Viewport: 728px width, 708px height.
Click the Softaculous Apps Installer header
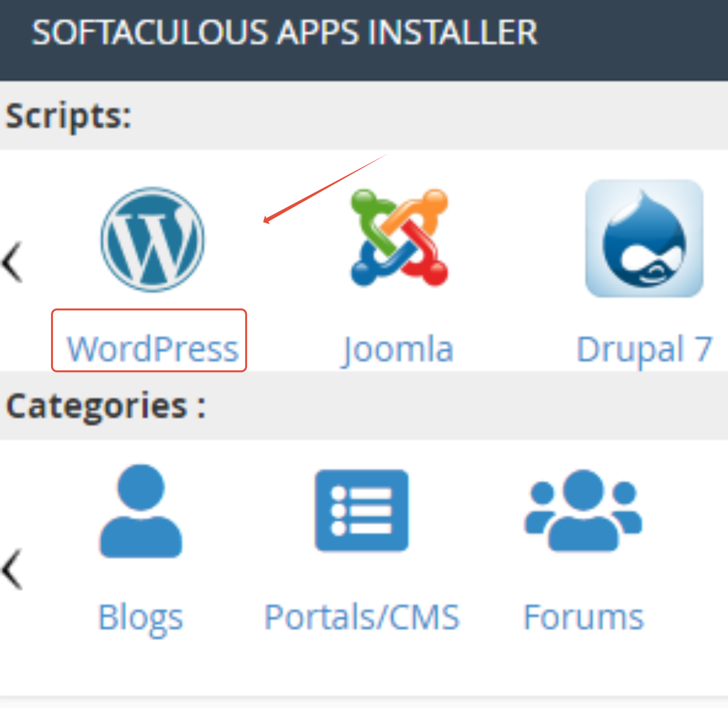coord(285,33)
